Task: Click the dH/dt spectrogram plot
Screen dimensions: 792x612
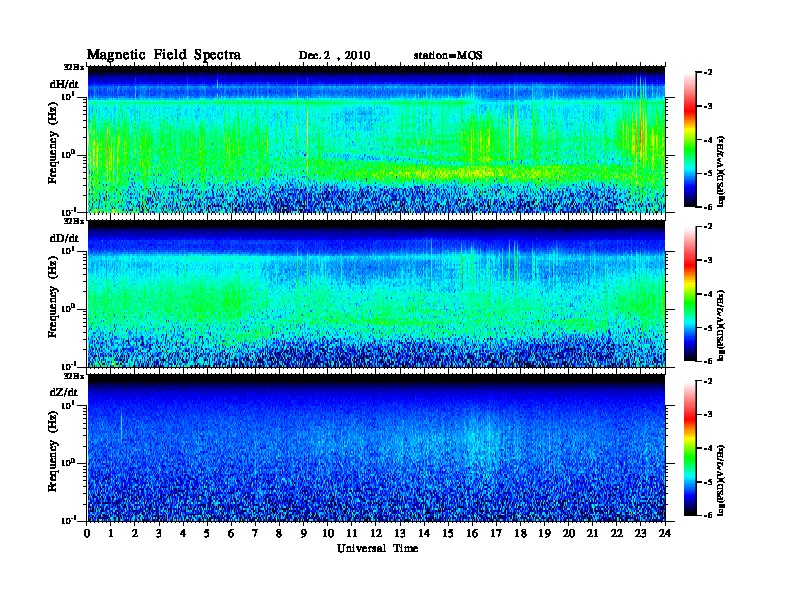Action: coord(376,139)
